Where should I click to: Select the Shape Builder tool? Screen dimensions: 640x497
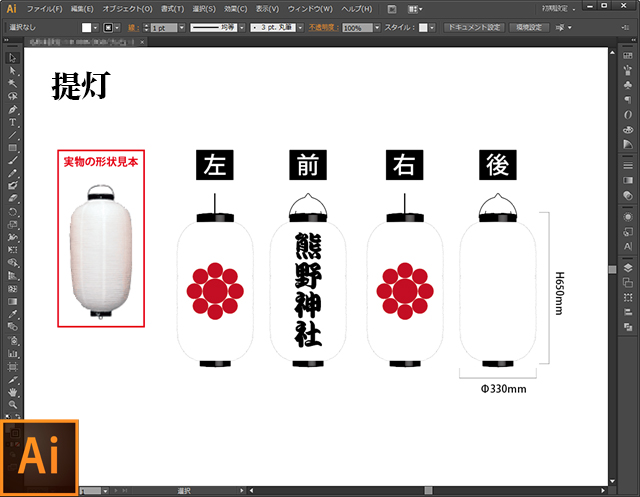pyautogui.click(x=12, y=263)
